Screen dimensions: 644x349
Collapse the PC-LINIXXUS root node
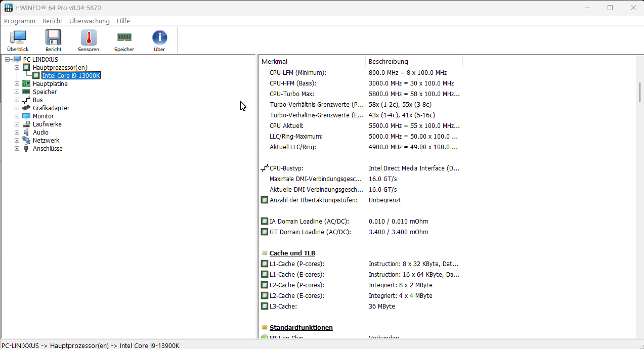pyautogui.click(x=8, y=60)
